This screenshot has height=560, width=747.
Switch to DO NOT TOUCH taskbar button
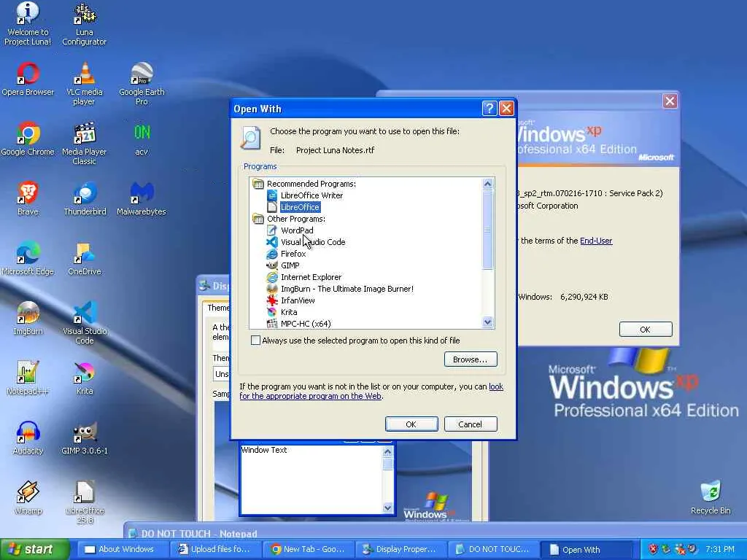pyautogui.click(x=492, y=550)
